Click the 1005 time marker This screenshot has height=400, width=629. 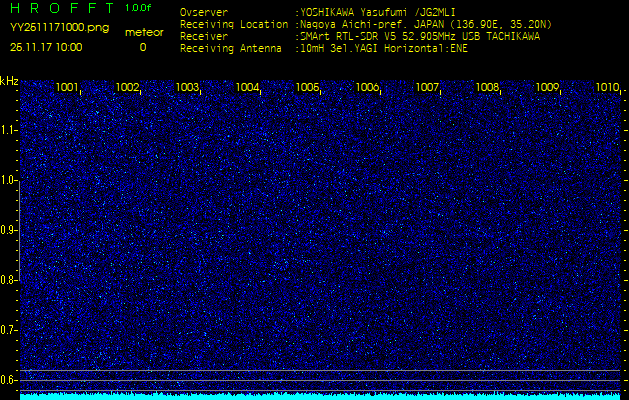point(308,88)
